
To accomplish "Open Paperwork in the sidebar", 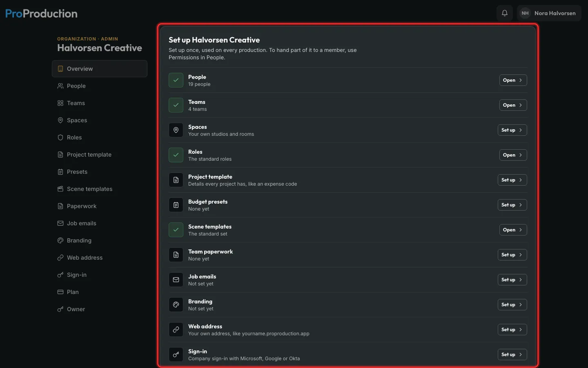I will click(x=100, y=206).
